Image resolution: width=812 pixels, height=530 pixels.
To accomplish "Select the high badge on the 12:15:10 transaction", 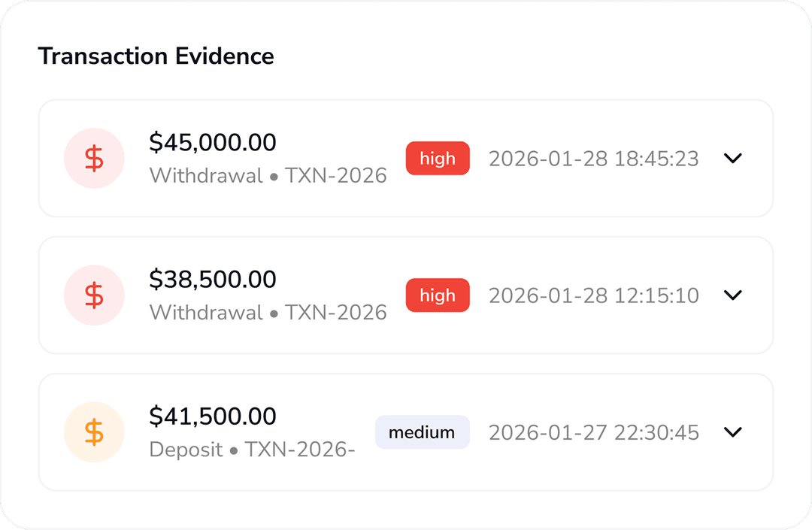I will (x=438, y=295).
